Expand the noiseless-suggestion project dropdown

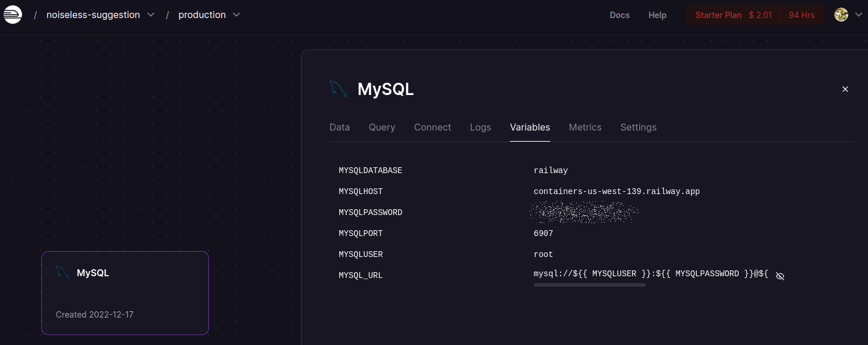tap(151, 15)
